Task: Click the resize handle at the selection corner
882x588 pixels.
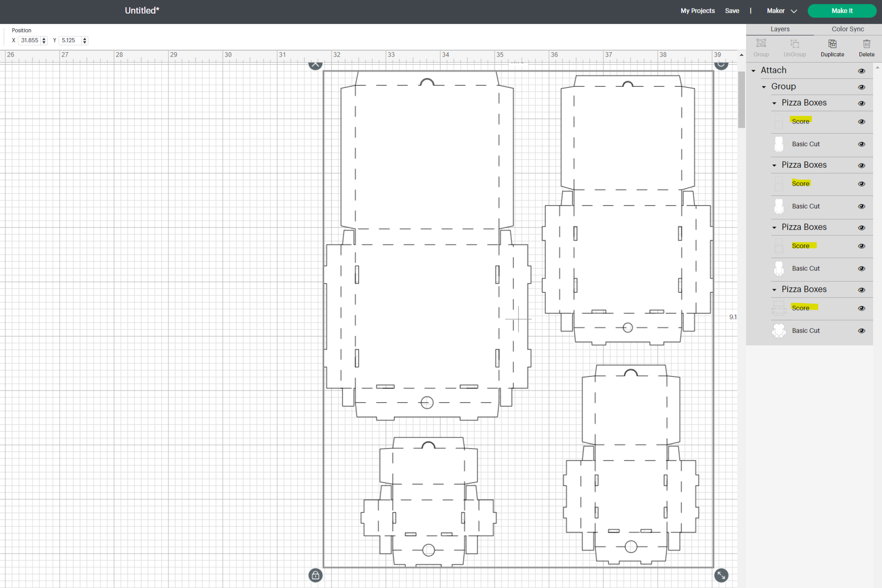Action: click(x=722, y=575)
